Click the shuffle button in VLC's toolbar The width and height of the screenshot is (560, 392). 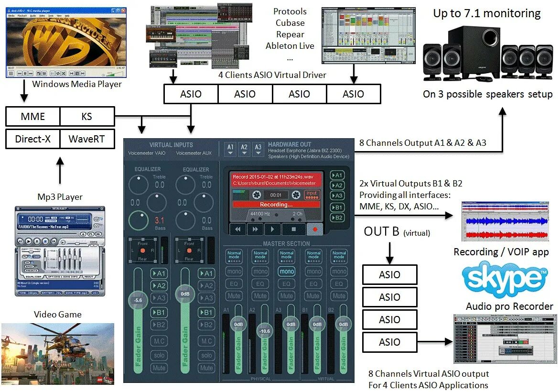tap(63, 73)
